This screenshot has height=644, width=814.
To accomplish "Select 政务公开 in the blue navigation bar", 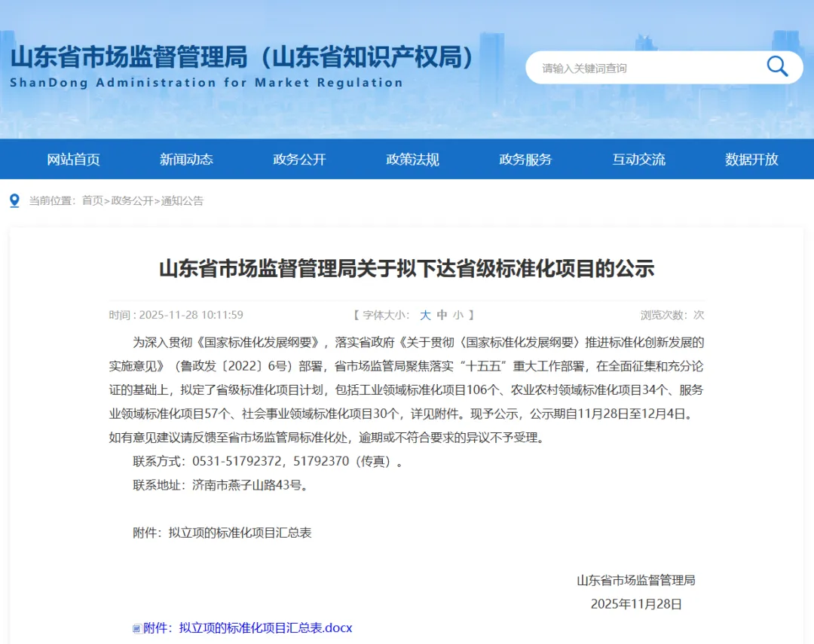I will [x=299, y=160].
